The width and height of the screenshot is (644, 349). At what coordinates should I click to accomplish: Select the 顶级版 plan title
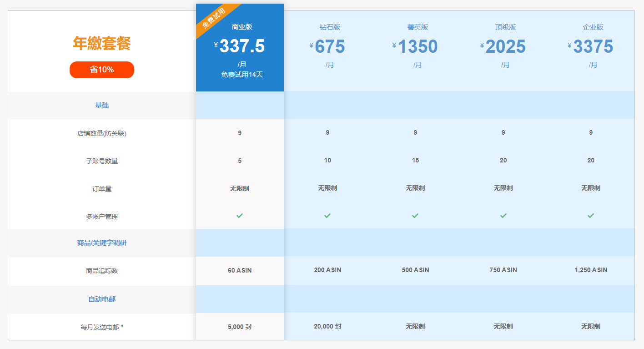(505, 27)
